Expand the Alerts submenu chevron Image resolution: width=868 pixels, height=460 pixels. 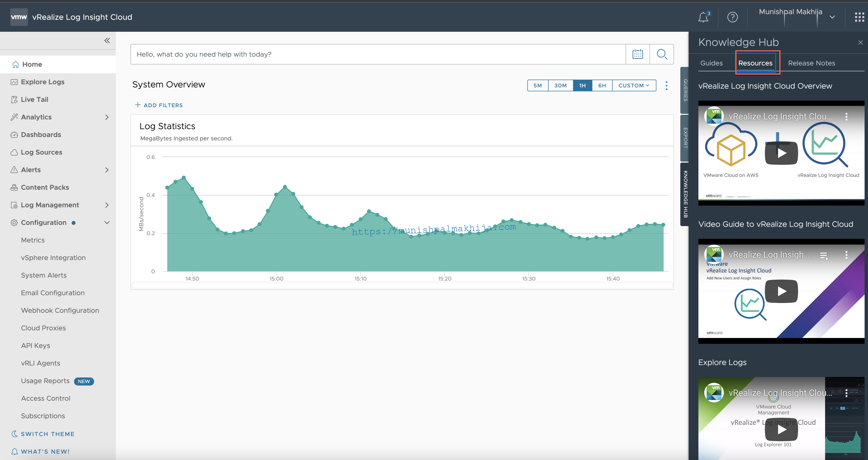tap(107, 170)
